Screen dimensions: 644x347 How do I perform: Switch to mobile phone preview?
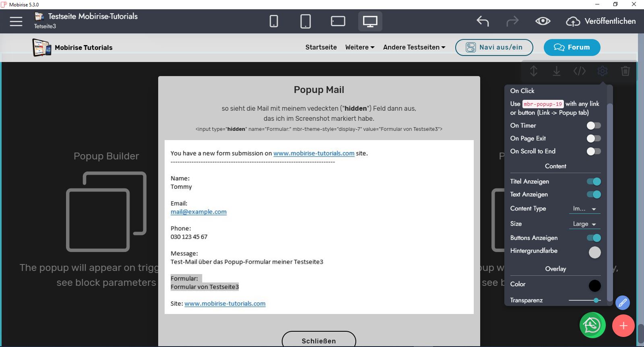tap(274, 21)
